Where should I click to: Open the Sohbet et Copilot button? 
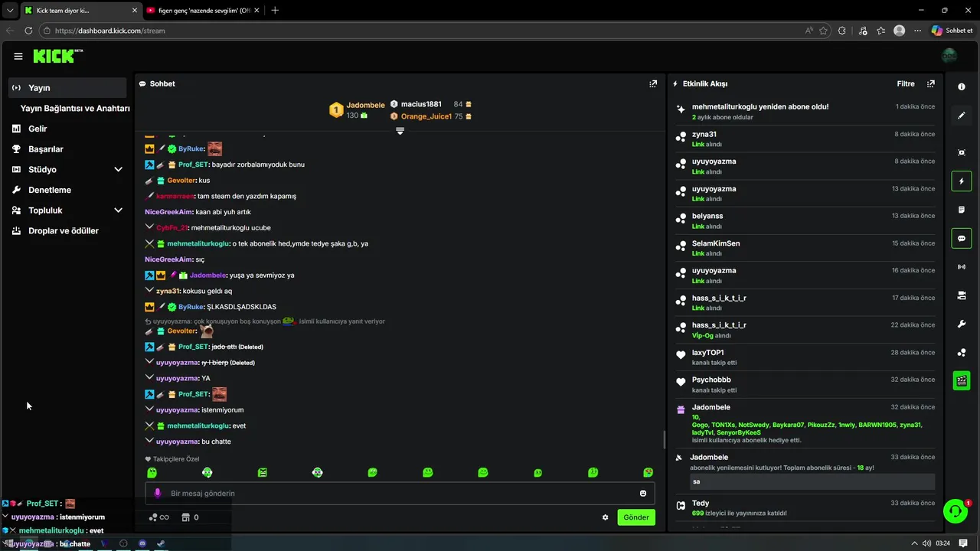pyautogui.click(x=952, y=31)
